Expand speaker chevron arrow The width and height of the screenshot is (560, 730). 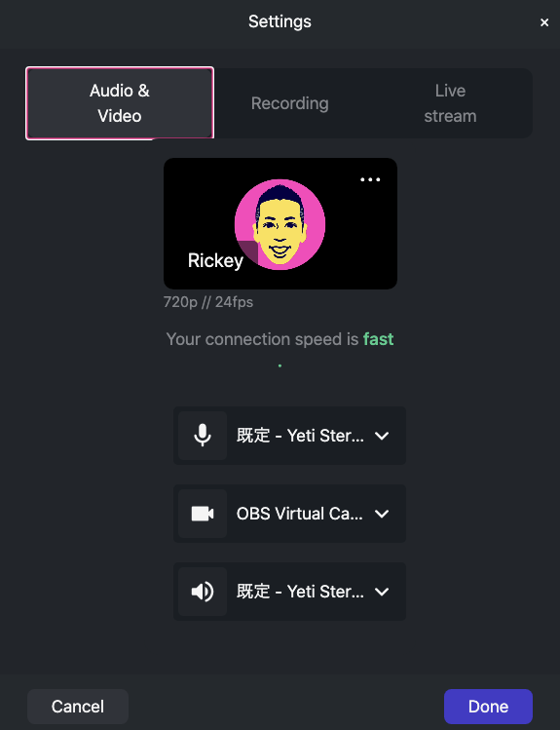pos(382,592)
